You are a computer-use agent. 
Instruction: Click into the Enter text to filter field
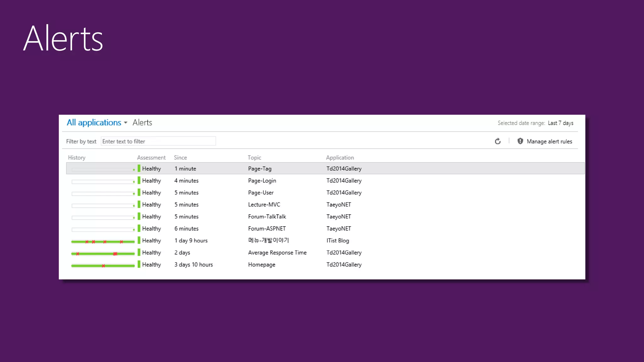158,141
